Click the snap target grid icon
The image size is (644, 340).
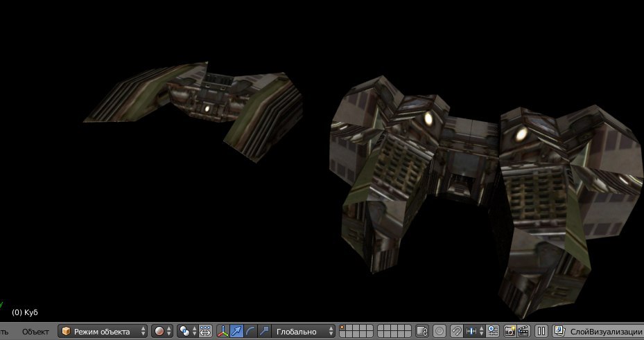[x=493, y=331]
